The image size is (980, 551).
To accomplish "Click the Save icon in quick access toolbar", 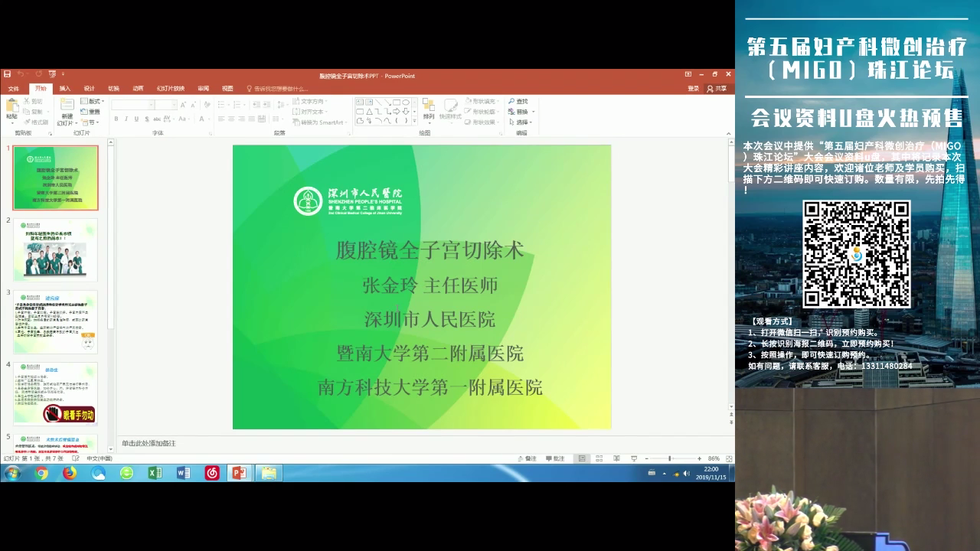I will [x=8, y=75].
